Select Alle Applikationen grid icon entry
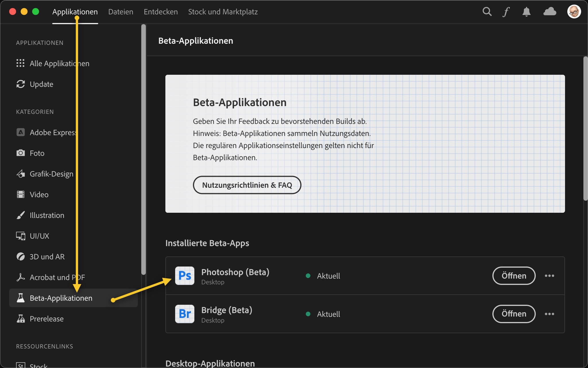This screenshot has width=588, height=368. tap(20, 63)
